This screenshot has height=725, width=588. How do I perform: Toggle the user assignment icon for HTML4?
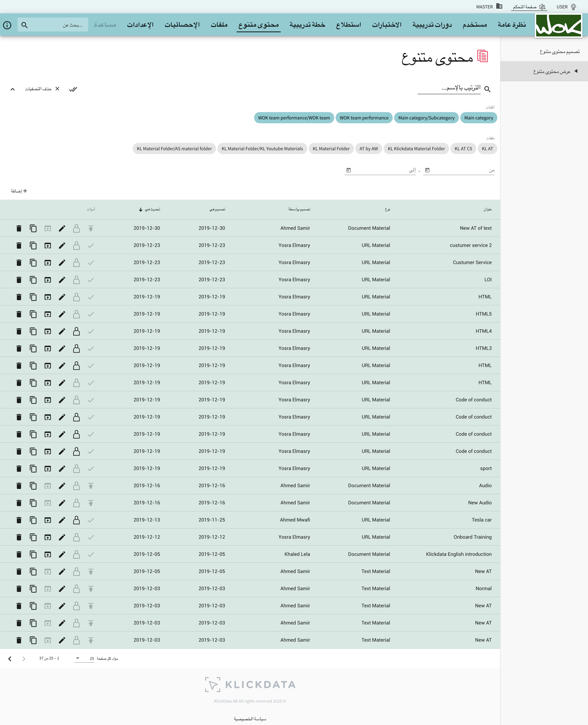click(x=76, y=332)
